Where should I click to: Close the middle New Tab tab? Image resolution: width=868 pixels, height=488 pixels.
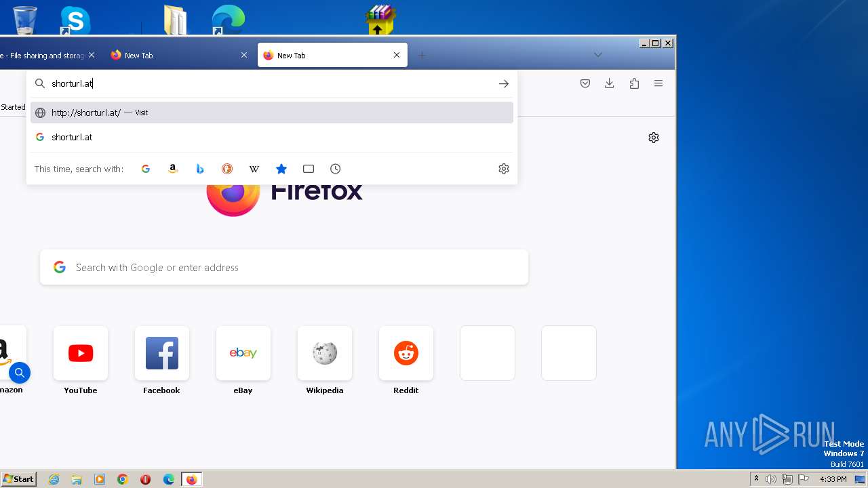click(x=244, y=55)
